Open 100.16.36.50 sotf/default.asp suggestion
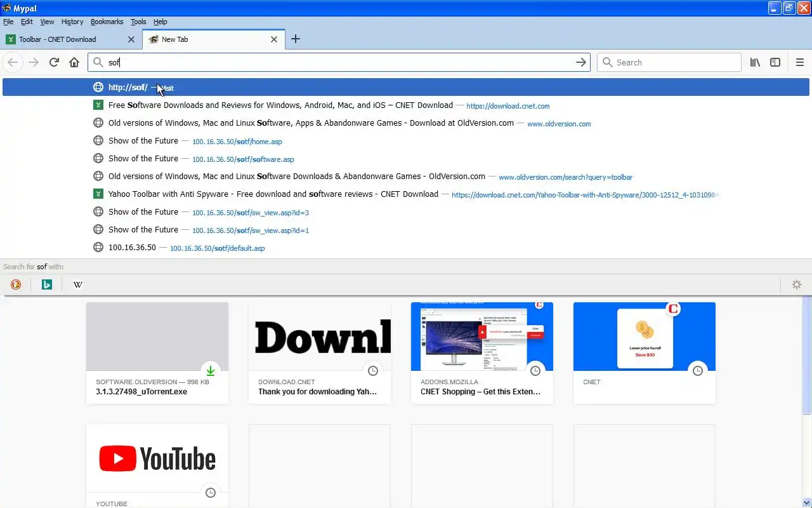Image resolution: width=812 pixels, height=508 pixels. coord(406,248)
